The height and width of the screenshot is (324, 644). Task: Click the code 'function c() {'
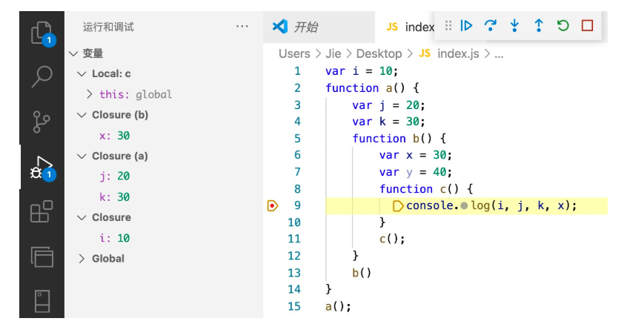[426, 189]
